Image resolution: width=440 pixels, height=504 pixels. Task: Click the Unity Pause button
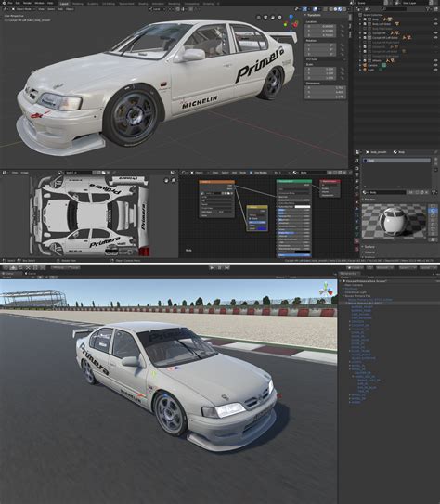click(219, 267)
